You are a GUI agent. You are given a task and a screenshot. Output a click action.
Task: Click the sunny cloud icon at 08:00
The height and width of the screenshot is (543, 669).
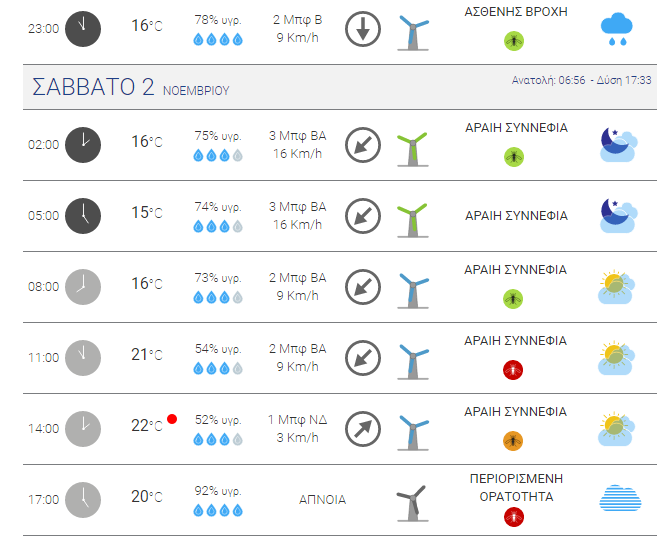point(617,287)
